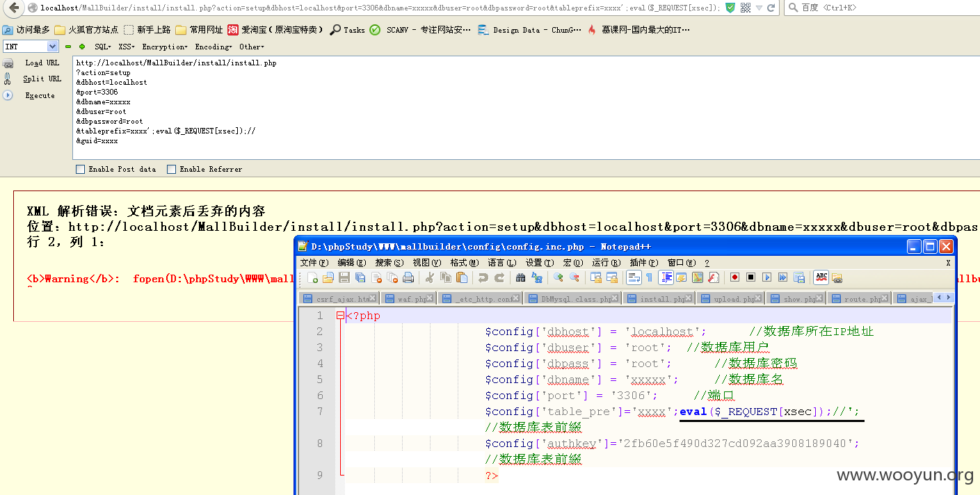Viewport: 980px width, 495px height.
Task: Click the Stop Recording macro icon
Action: point(751,277)
